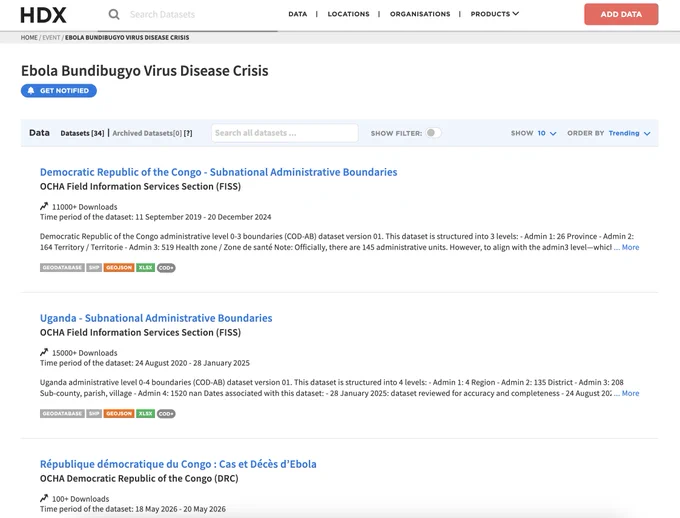Open the Products dropdown menu
The width and height of the screenshot is (680, 518).
coord(495,14)
